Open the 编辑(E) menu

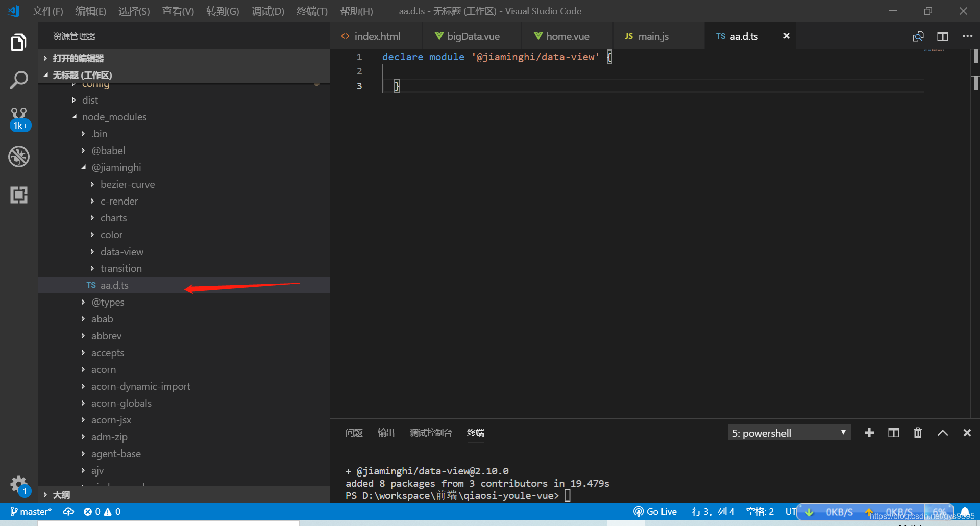pyautogui.click(x=90, y=11)
